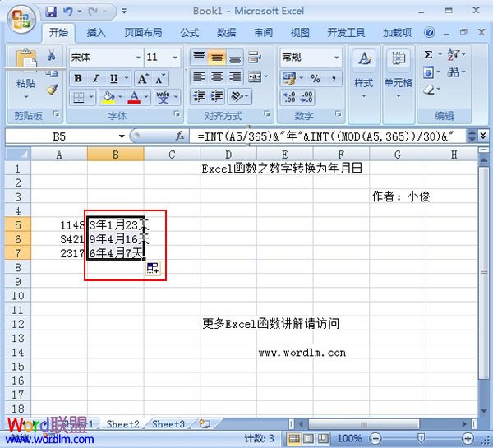Open the 插入 ribbon tab
This screenshot has height=448, width=493.
96,33
